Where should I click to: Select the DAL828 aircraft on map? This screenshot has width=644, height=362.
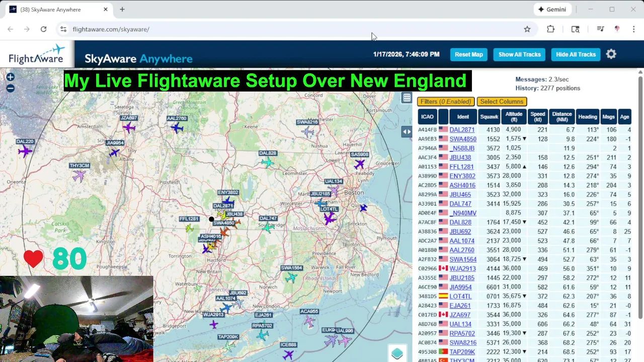[x=268, y=162]
